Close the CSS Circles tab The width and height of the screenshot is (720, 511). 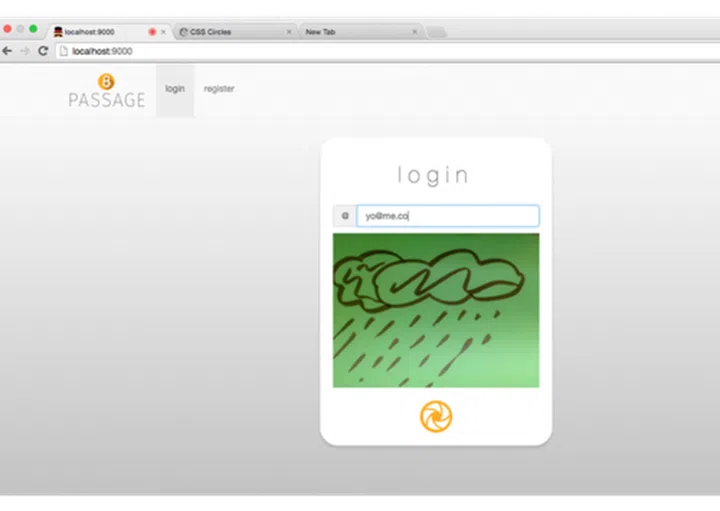coord(289,32)
